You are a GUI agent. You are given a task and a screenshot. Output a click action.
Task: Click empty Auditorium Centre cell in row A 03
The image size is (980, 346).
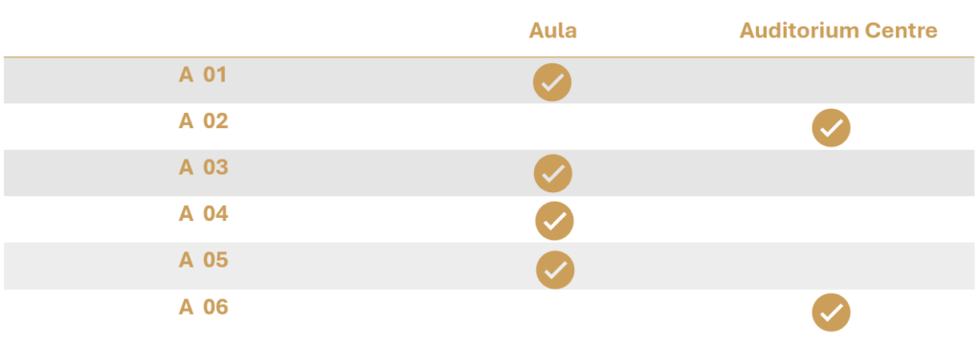coord(831,173)
